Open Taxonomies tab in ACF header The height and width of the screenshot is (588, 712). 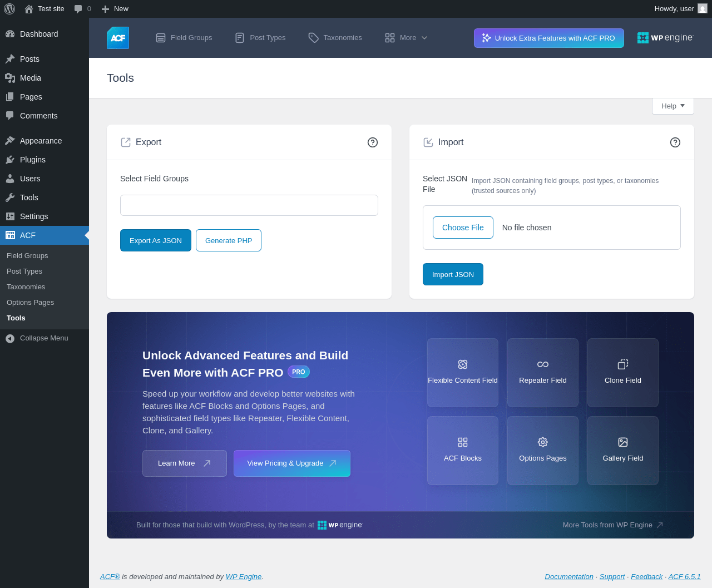pos(335,38)
